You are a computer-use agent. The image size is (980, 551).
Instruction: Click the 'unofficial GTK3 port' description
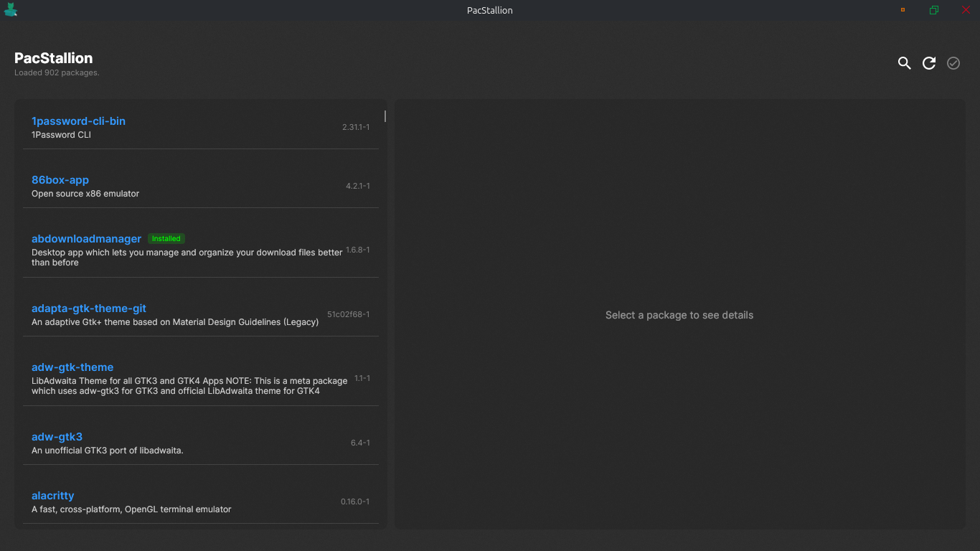(108, 451)
